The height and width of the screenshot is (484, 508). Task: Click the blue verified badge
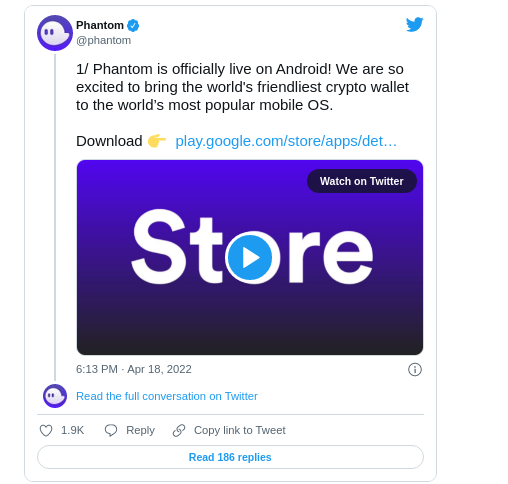133,25
